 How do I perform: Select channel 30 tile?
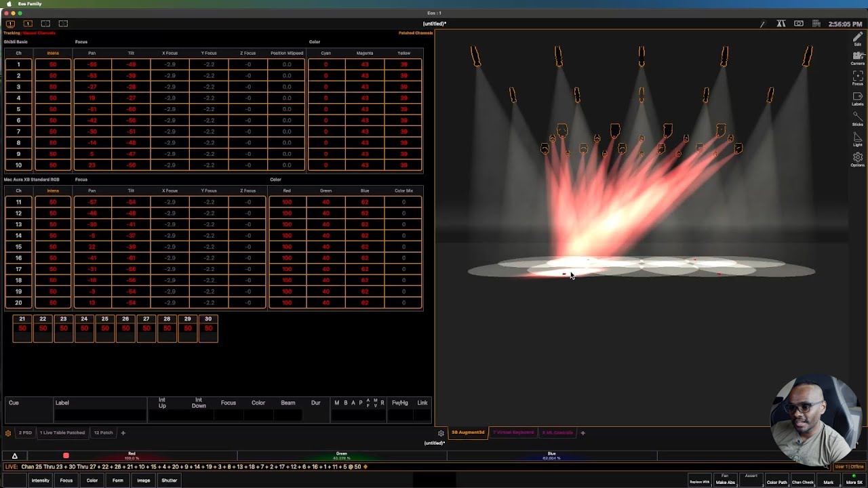coord(208,328)
